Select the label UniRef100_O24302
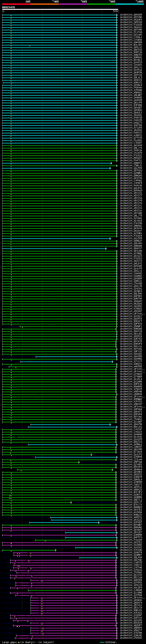The width and height of the screenshot is (146, 644). 131,548
